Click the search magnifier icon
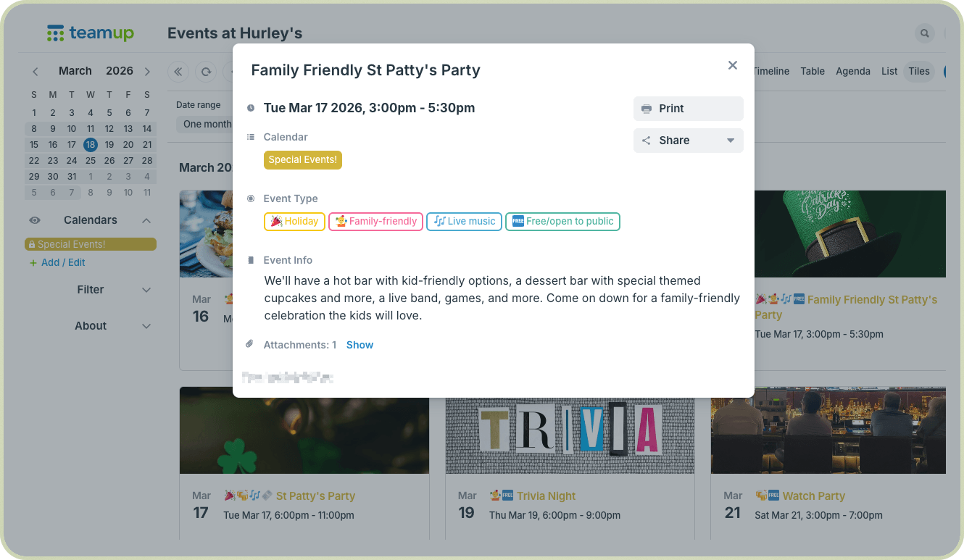 click(924, 33)
